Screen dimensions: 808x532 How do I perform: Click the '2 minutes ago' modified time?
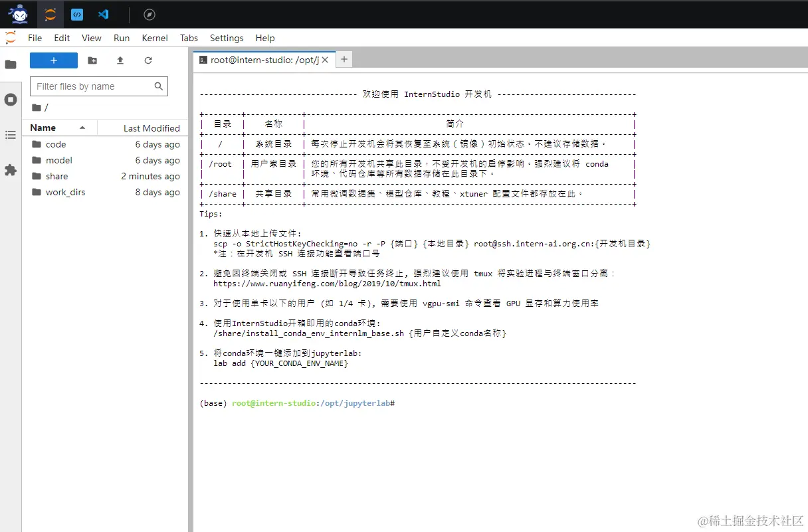coord(150,176)
